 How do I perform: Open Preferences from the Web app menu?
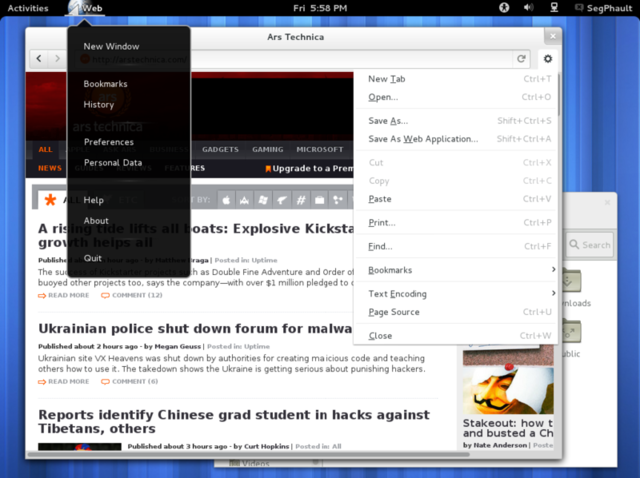(109, 142)
